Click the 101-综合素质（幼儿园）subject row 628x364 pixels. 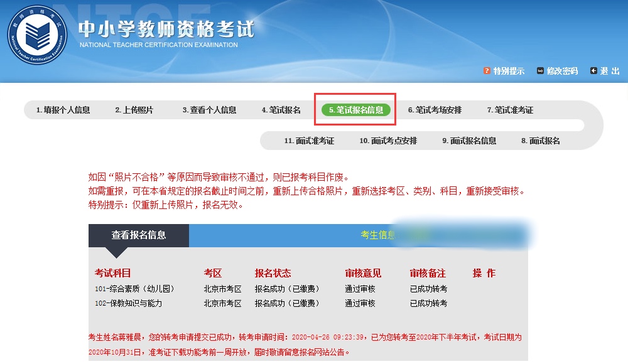pyautogui.click(x=308, y=289)
